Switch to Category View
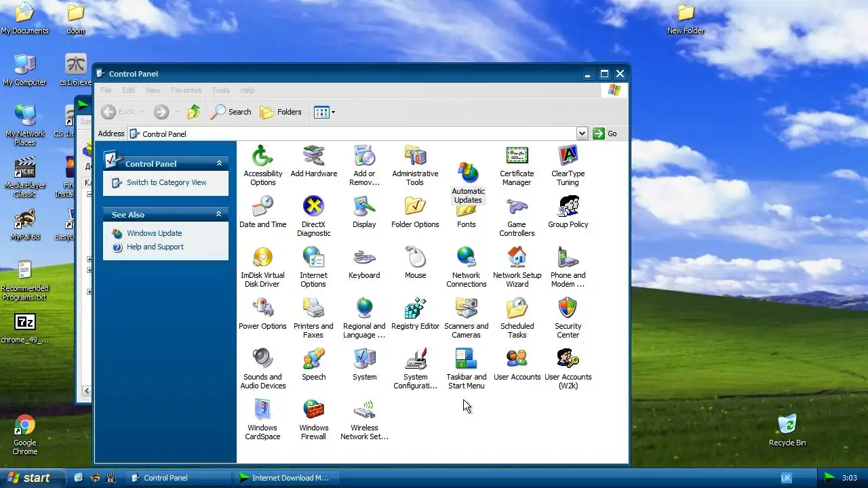 [166, 182]
